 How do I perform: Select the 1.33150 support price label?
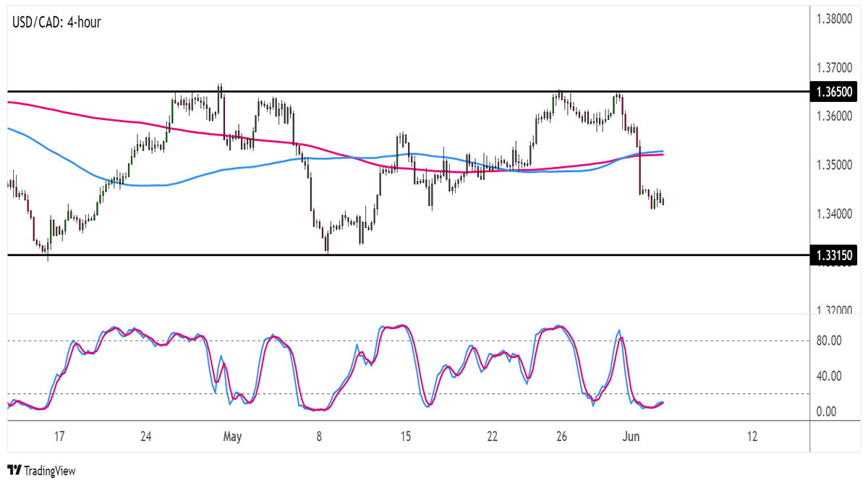[835, 255]
